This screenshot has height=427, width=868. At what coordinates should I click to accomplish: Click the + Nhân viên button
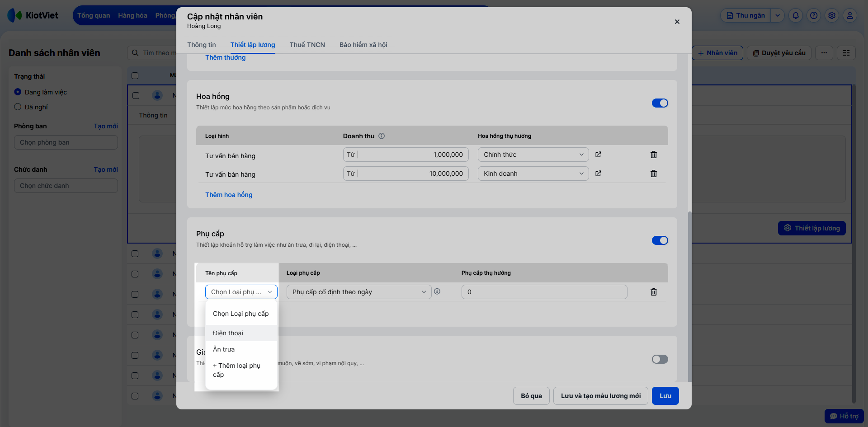tap(717, 53)
